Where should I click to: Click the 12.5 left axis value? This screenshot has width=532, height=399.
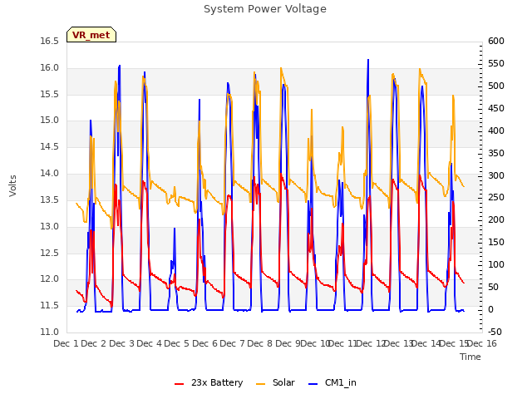tap(50, 253)
